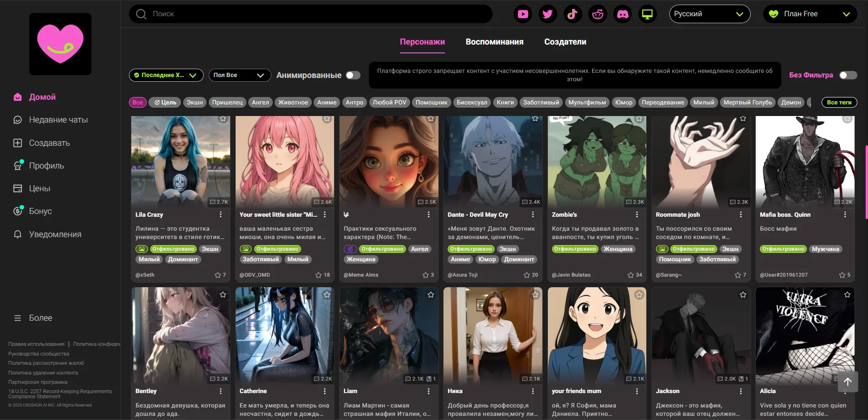Image resolution: width=868 pixels, height=420 pixels.
Task: Switch to the Персонажи tab
Action: click(x=422, y=42)
